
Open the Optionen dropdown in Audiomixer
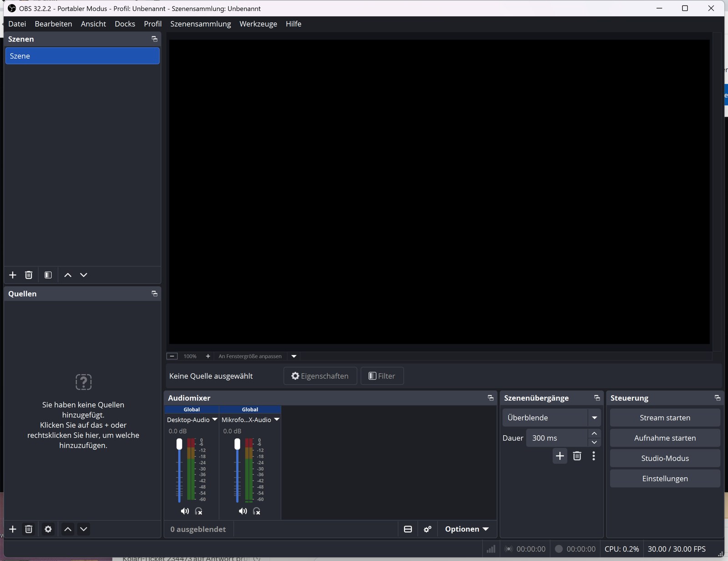coord(467,529)
